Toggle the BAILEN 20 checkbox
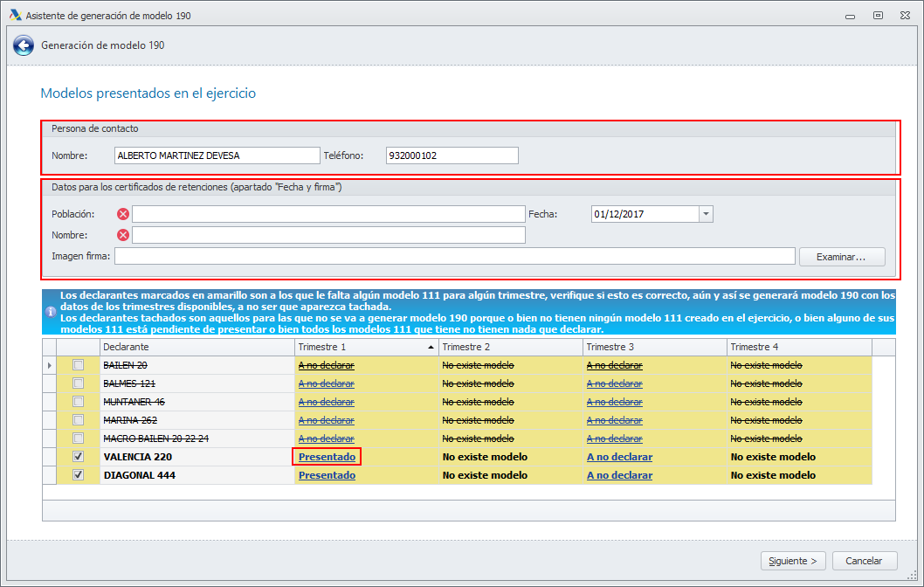Viewport: 924px width, 587px height. tap(79, 365)
